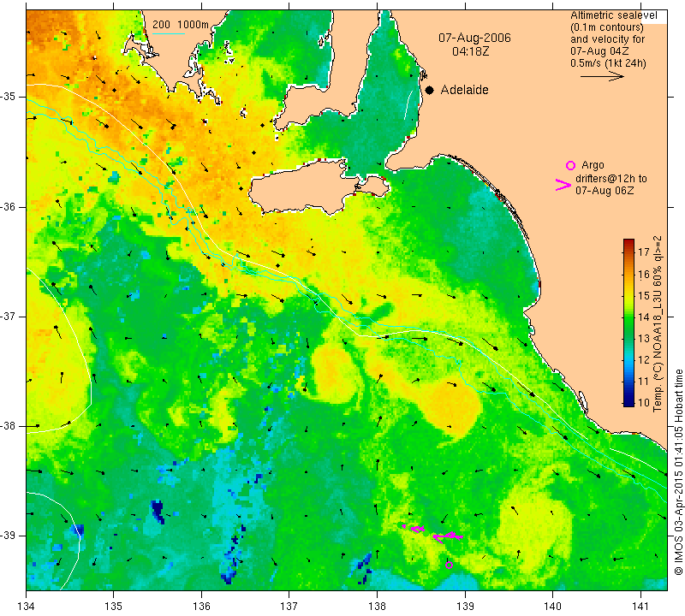Click the '200 1000m' bathymetry label
This screenshot has height=616, width=685.
click(x=181, y=25)
